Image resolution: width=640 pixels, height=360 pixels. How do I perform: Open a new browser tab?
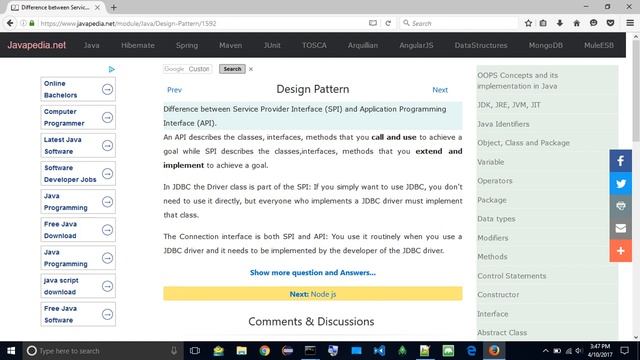tap(113, 7)
